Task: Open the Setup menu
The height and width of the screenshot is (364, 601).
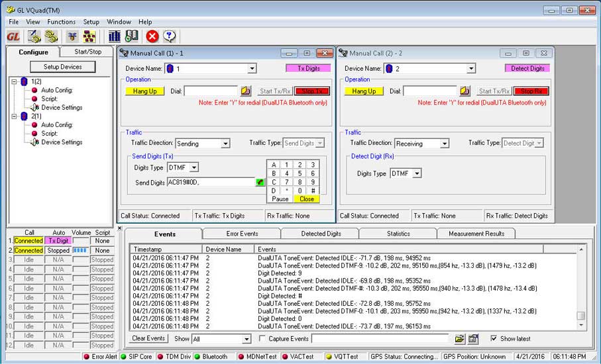Action: pyautogui.click(x=91, y=22)
